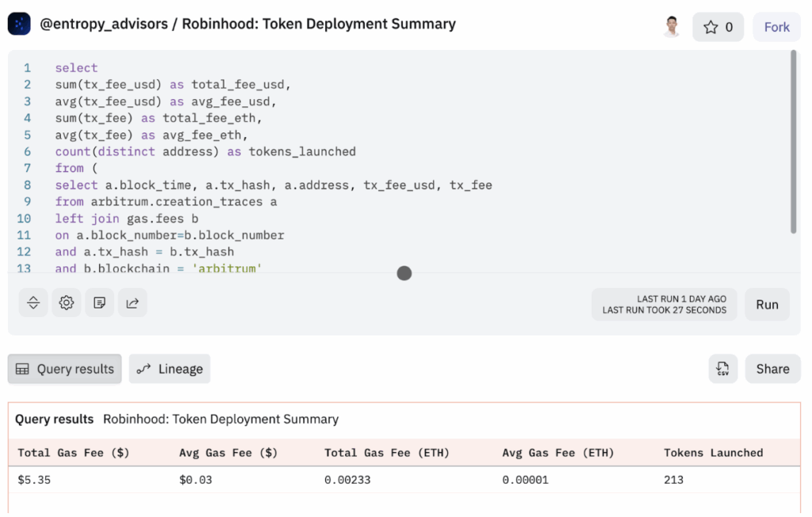Open the query author's profile avatar

pyautogui.click(x=672, y=26)
